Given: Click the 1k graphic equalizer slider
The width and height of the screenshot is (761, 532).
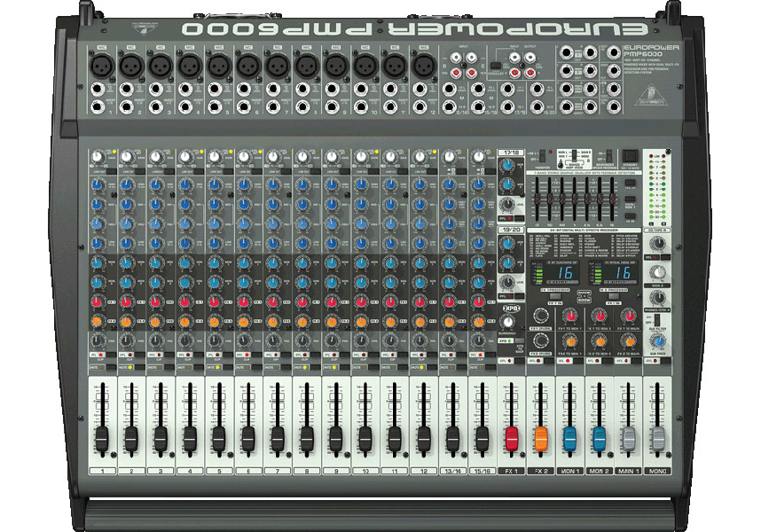Looking at the screenshot, I should (x=575, y=198).
